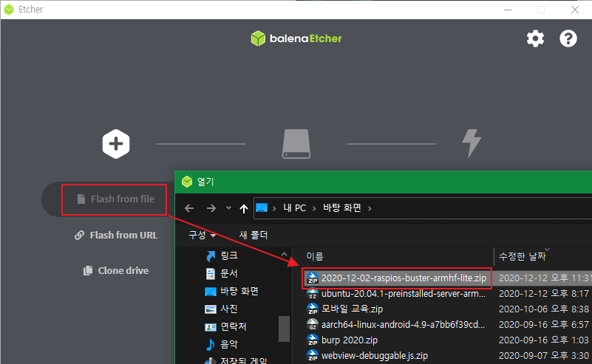
Task: Expand chevron after 내 PC breadcrumb
Action: (x=314, y=208)
